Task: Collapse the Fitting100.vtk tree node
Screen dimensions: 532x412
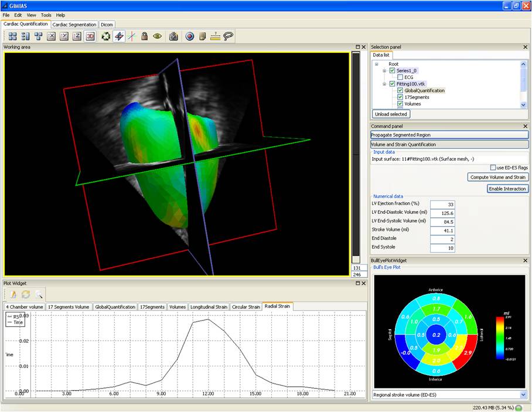Action: click(385, 84)
